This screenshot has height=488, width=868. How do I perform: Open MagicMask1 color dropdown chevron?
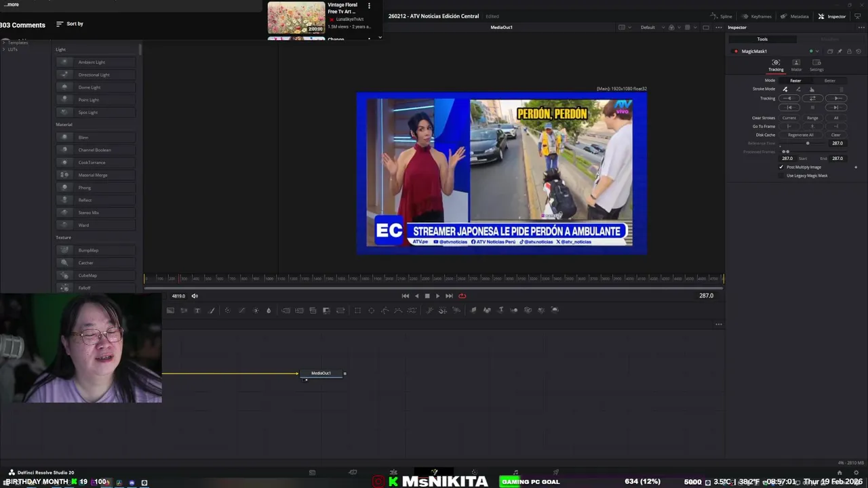click(x=817, y=52)
